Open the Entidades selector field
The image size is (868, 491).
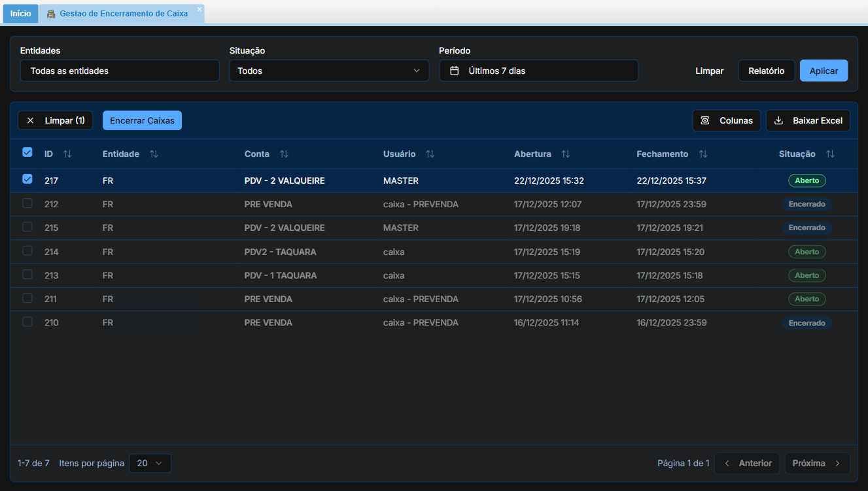(x=120, y=71)
